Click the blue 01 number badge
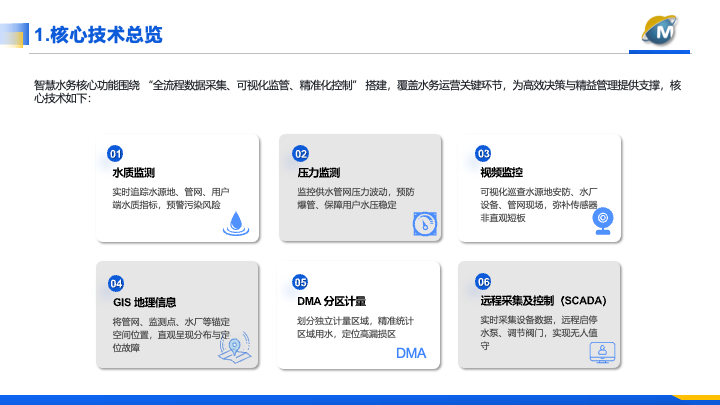This screenshot has width=720, height=405. [x=115, y=153]
